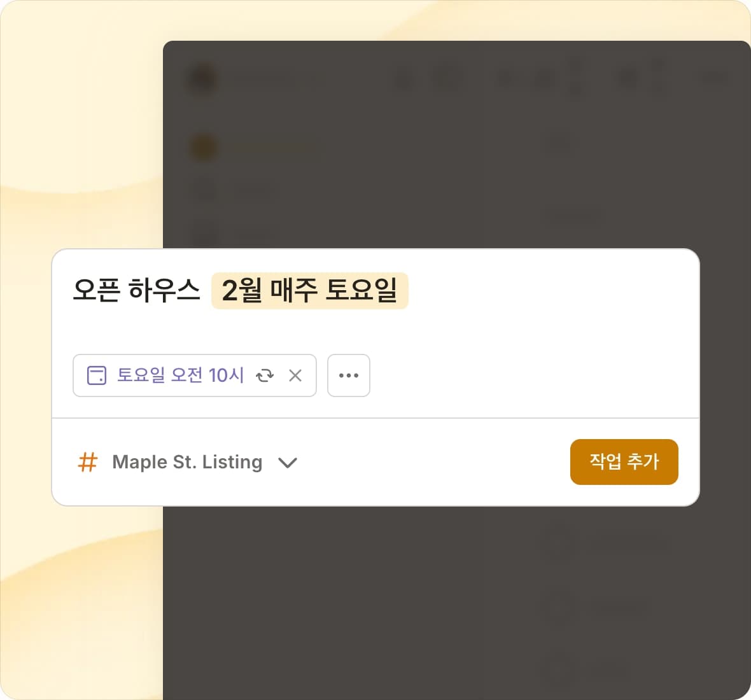Place cursor in 오픈 하우스 task name
Screen dimensions: 751x700
136,290
